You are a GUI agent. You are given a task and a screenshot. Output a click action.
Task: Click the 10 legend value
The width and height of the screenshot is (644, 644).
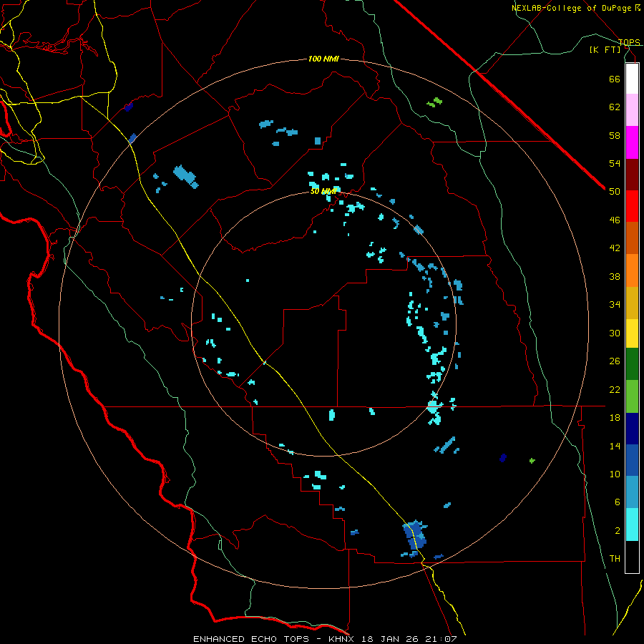(x=615, y=474)
